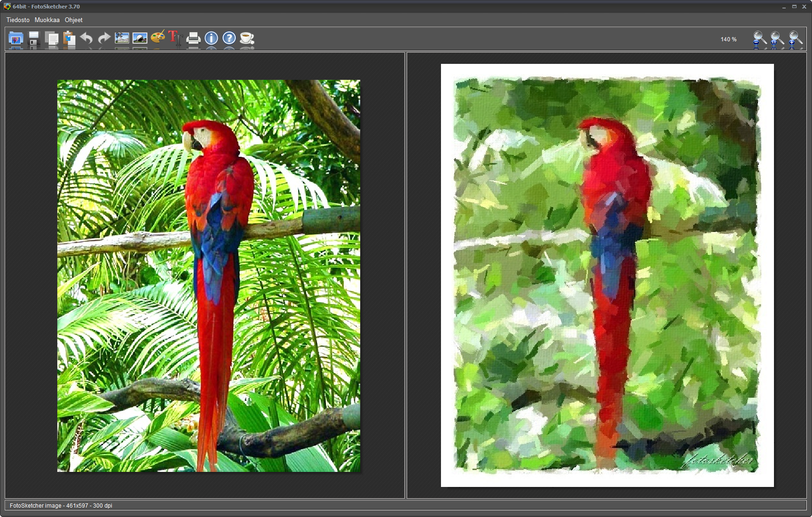Image resolution: width=812 pixels, height=517 pixels.
Task: Print the picture using the printer icon
Action: pyautogui.click(x=193, y=39)
